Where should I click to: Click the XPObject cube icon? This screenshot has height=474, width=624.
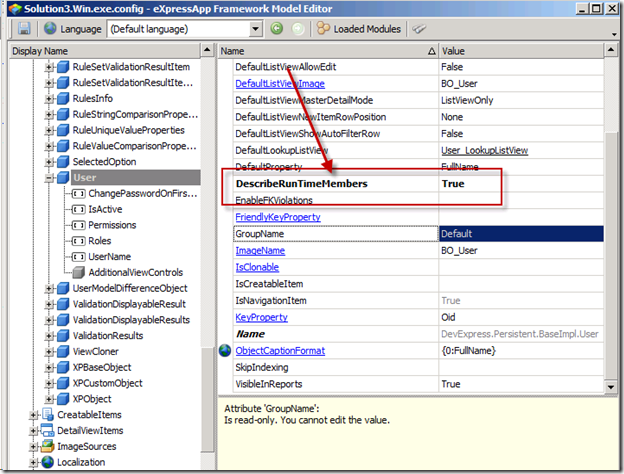63,399
